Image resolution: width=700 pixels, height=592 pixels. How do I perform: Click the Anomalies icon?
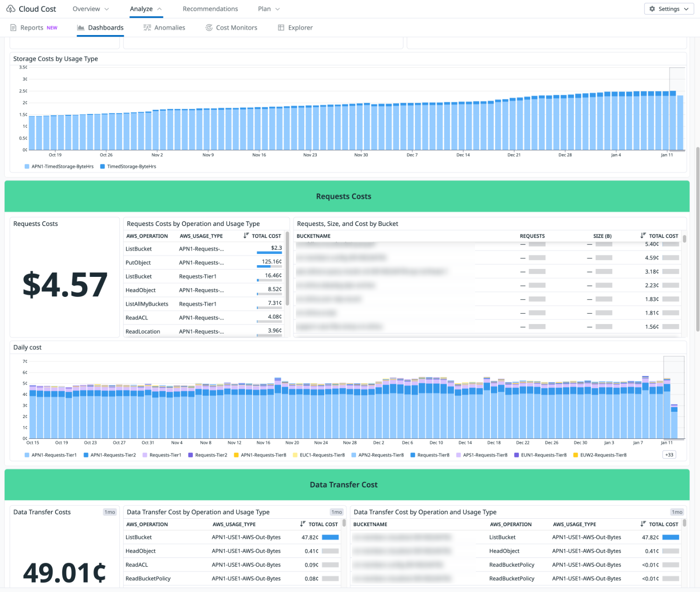147,28
